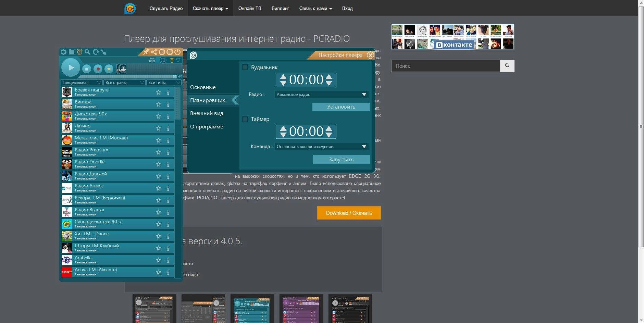Switch to the Основные settings tab

(x=203, y=87)
